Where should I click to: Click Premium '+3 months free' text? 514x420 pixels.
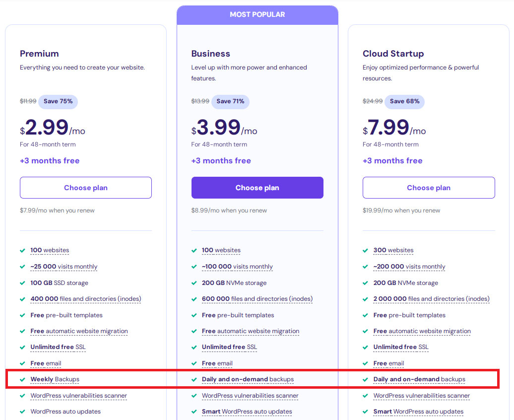pyautogui.click(x=50, y=161)
